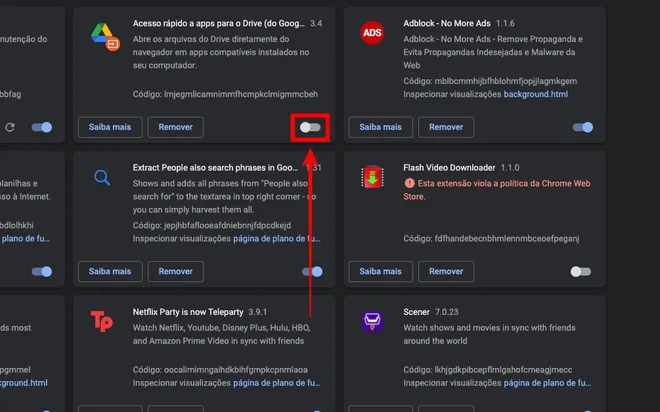The image size is (660, 412).
Task: Click the purple Scener extension icon
Action: pyautogui.click(x=372, y=322)
